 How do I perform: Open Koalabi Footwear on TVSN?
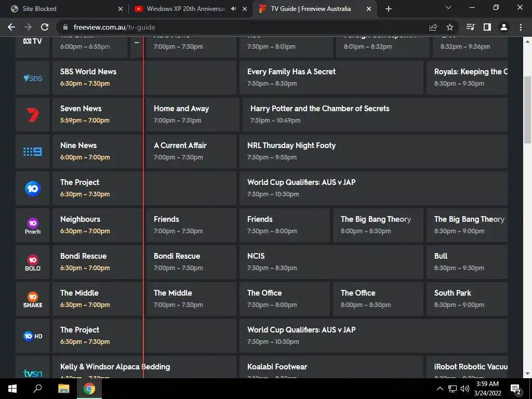coord(331,367)
